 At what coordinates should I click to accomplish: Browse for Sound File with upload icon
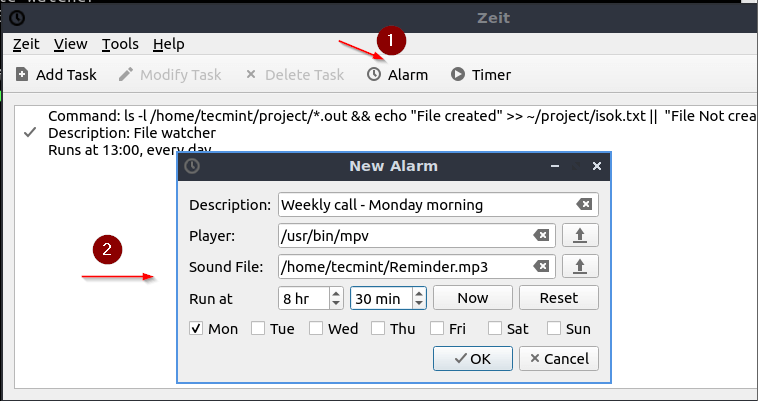[x=581, y=266]
